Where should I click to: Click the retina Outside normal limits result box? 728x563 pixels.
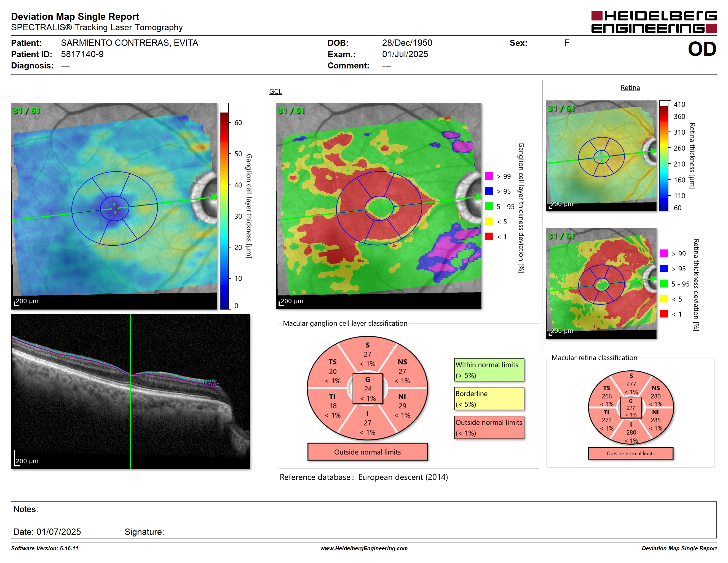coord(631,453)
